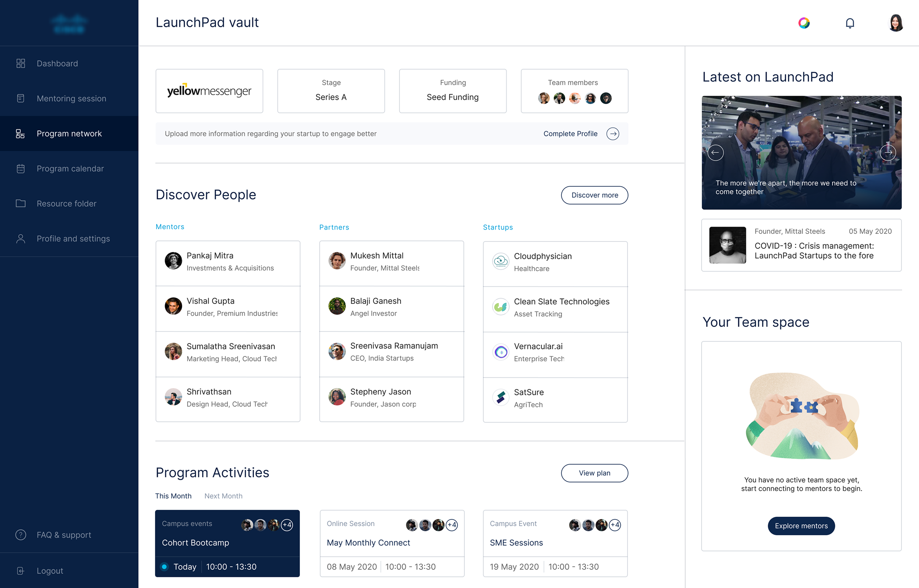The height and width of the screenshot is (588, 919).
Task: Click +4 badge on May Monthly Connect
Action: point(452,525)
